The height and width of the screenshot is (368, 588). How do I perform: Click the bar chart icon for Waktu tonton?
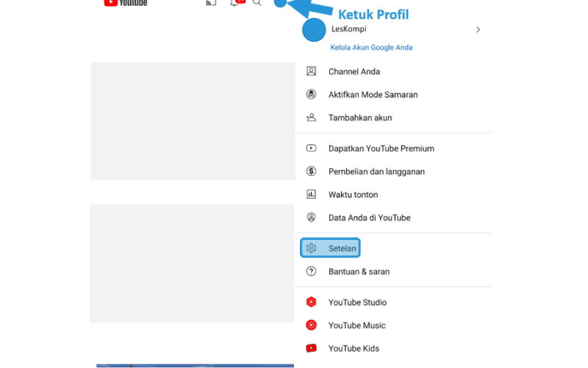click(311, 194)
